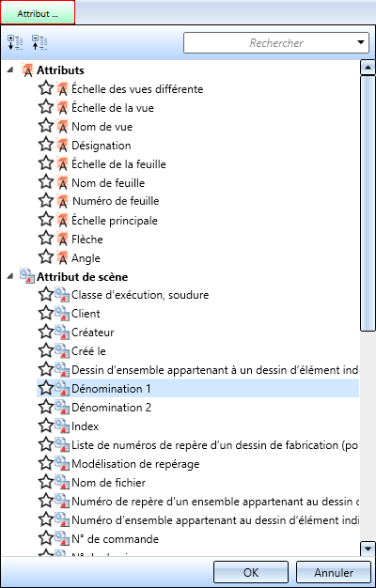Open the Rechercher dropdown arrow
The height and width of the screenshot is (588, 376).
tap(361, 42)
